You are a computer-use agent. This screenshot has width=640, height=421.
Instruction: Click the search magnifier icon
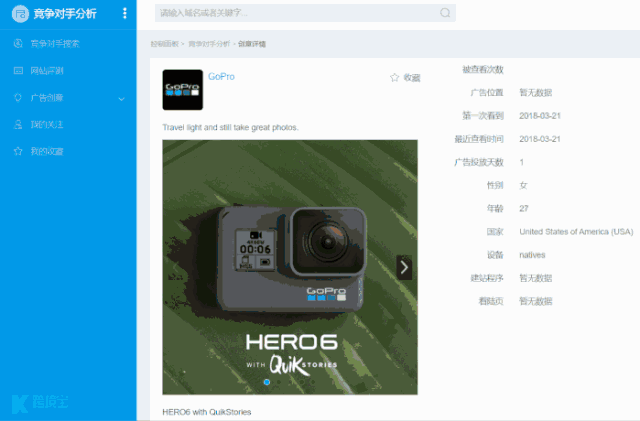click(x=445, y=14)
